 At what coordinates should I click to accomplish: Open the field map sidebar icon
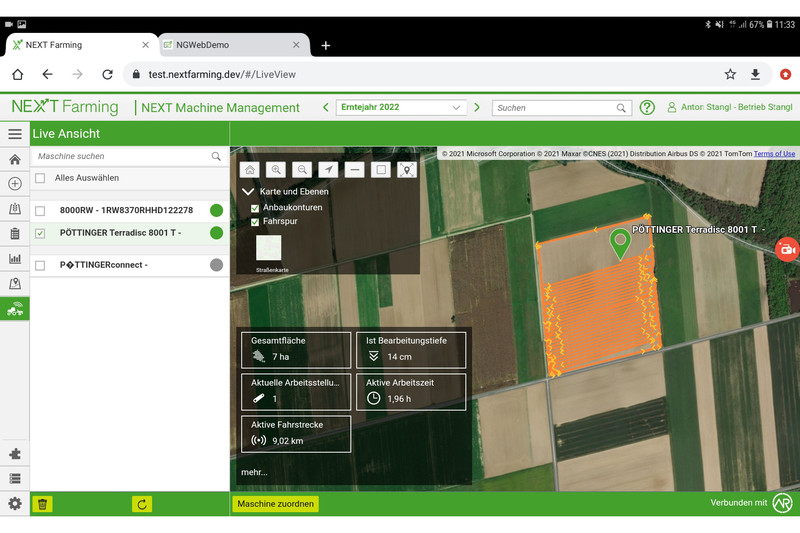(15, 208)
